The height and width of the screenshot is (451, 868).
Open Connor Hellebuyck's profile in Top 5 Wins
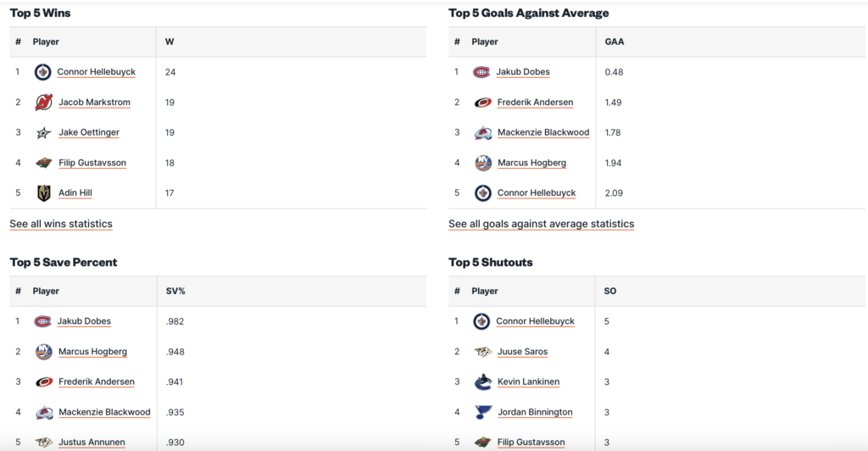[x=96, y=72]
